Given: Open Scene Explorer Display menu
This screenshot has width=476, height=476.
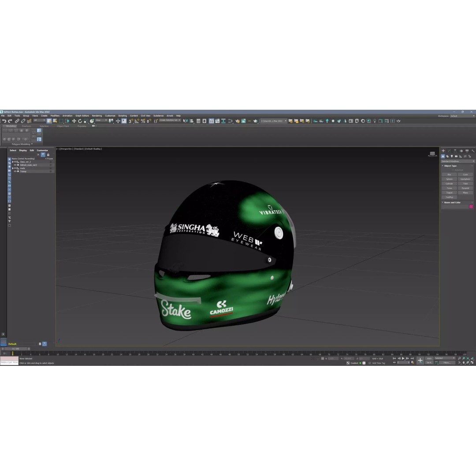Looking at the screenshot, I should [x=23, y=150].
